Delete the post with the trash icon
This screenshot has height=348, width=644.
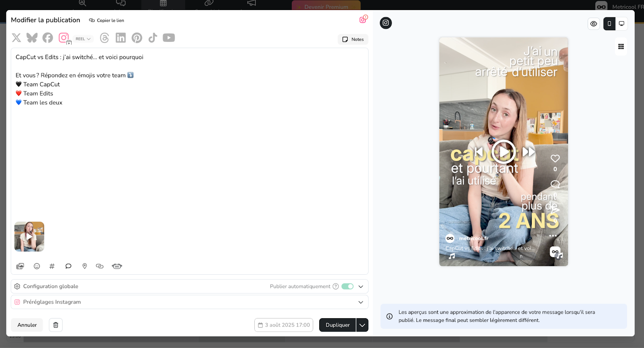tap(56, 325)
